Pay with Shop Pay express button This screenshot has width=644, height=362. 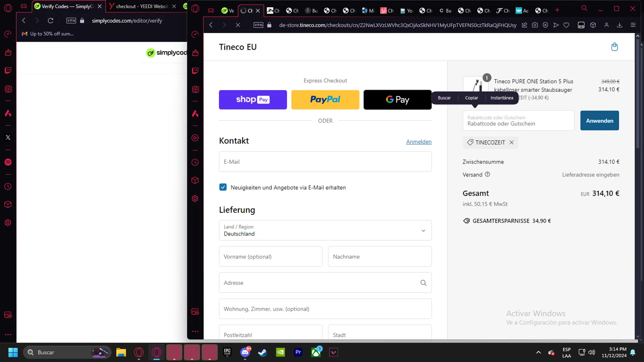(253, 100)
